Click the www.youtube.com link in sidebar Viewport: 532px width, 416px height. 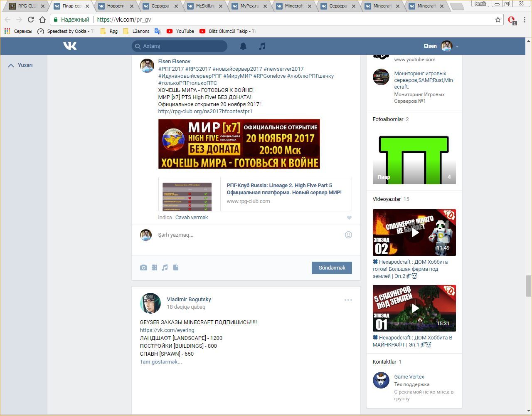pyautogui.click(x=415, y=59)
